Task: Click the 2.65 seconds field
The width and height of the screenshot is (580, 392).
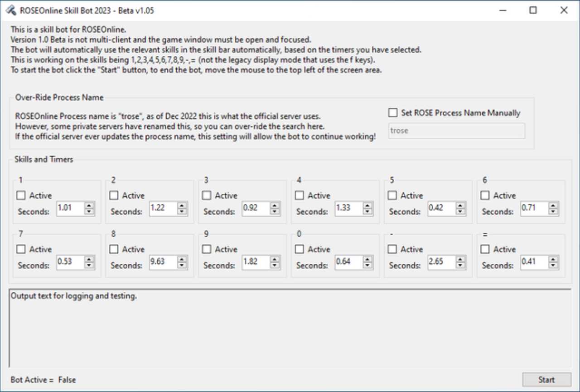Action: (x=442, y=262)
